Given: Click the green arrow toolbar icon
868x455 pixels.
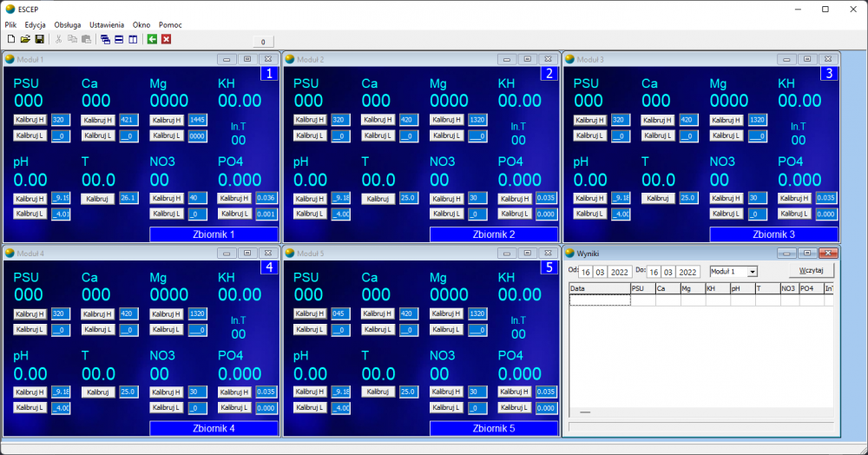Looking at the screenshot, I should coord(152,39).
